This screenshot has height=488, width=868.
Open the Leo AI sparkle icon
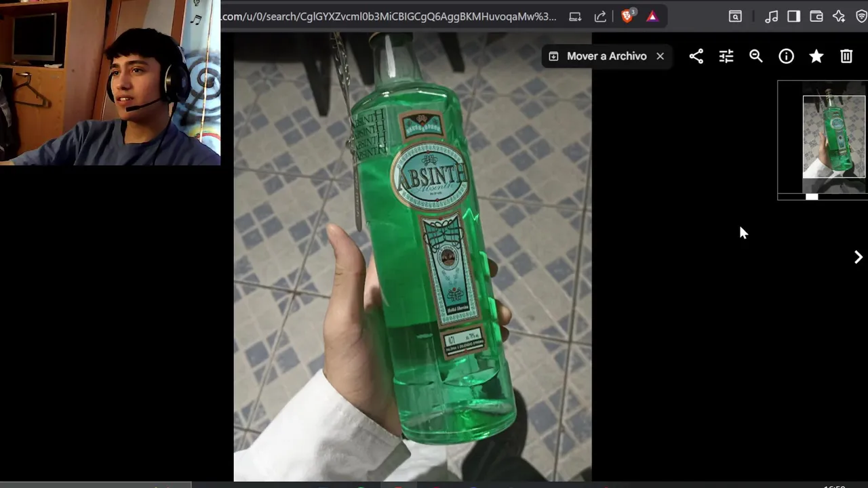(x=839, y=16)
